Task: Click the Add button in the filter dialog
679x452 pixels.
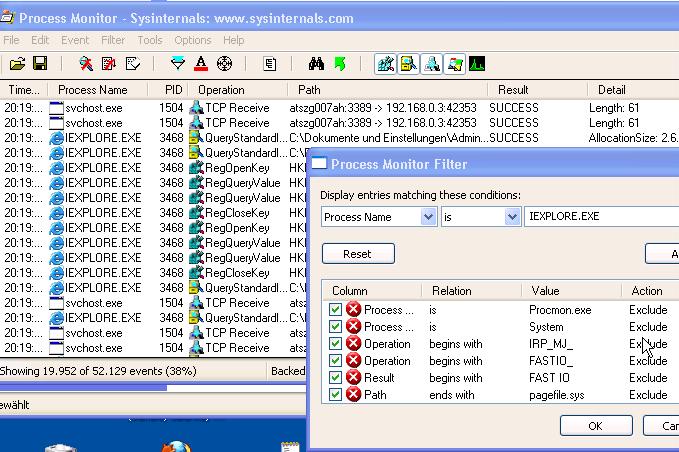Action: point(662,254)
